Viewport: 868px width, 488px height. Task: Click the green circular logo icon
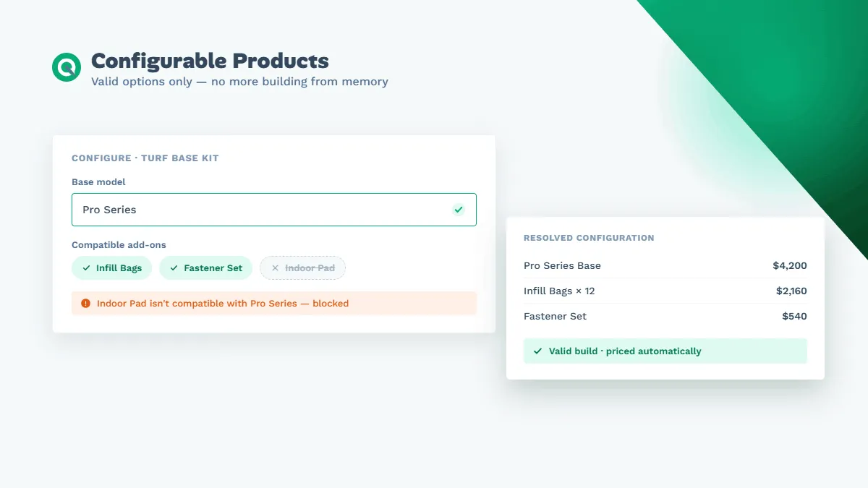(x=67, y=67)
